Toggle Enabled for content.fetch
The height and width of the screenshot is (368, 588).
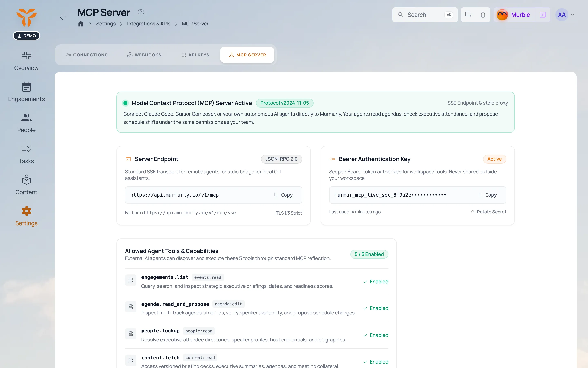(x=376, y=362)
